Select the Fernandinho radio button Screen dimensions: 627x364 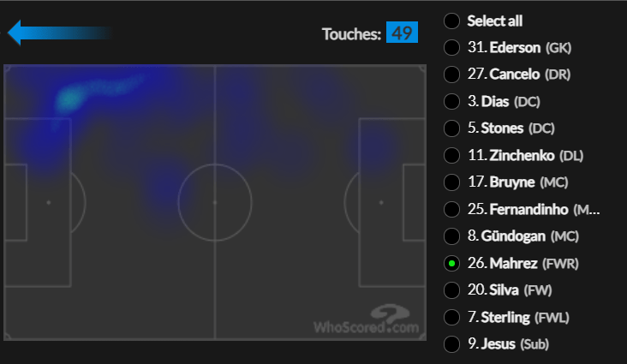pos(452,209)
